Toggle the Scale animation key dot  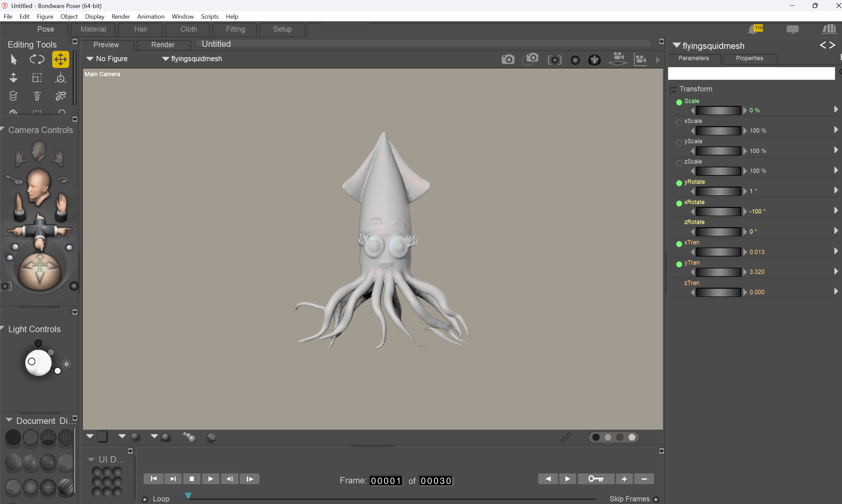(x=679, y=102)
